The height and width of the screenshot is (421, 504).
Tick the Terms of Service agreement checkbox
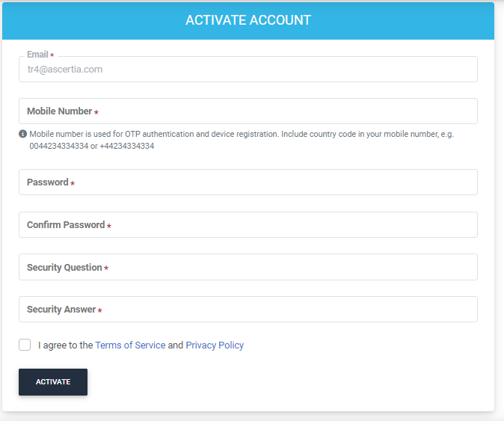click(x=25, y=345)
